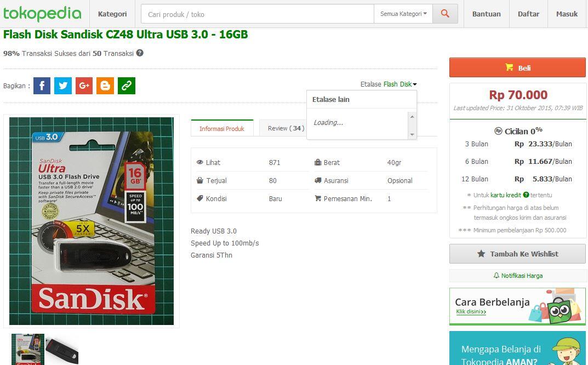Click the kartu kredit help icon
588x365 pixels.
pyautogui.click(x=526, y=195)
